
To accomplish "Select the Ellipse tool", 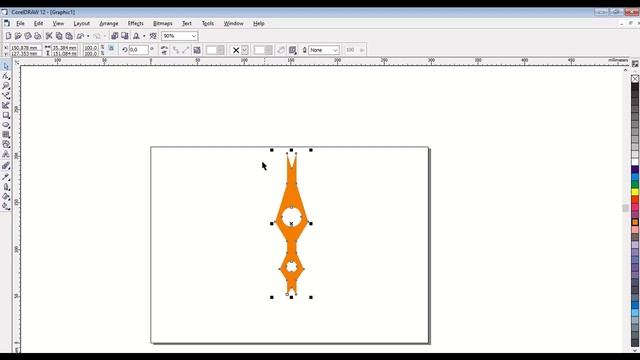I will [6, 125].
